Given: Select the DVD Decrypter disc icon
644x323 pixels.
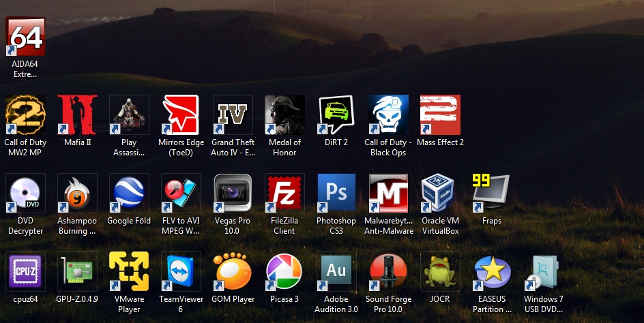Looking at the screenshot, I should click(25, 193).
